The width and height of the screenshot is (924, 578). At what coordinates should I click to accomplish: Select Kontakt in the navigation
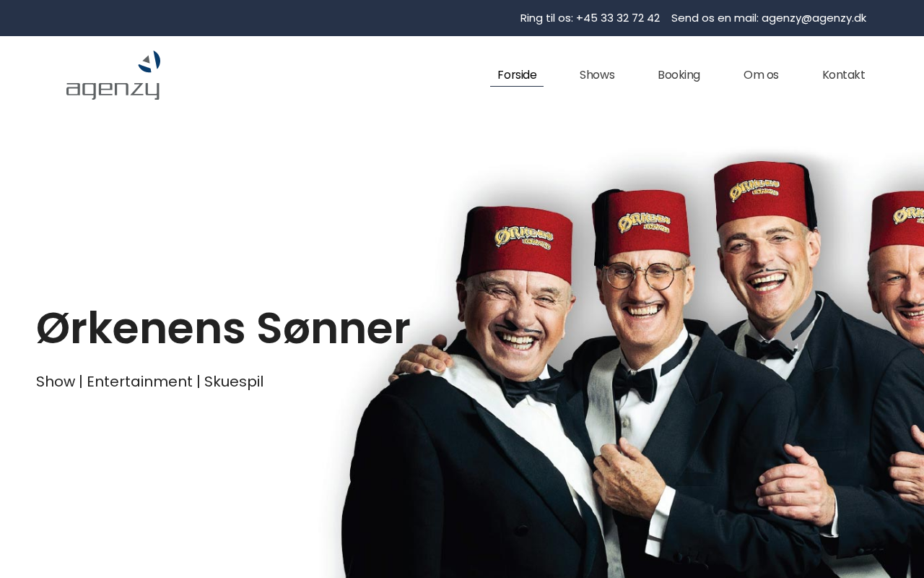point(843,75)
